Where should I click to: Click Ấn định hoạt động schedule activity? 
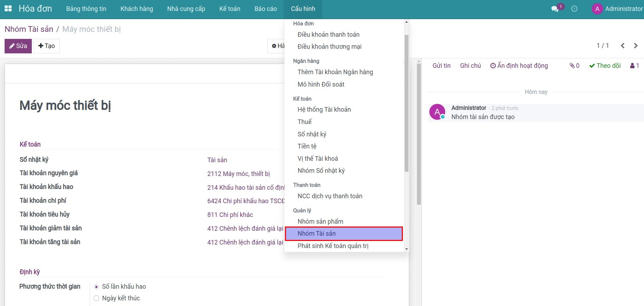(x=519, y=66)
